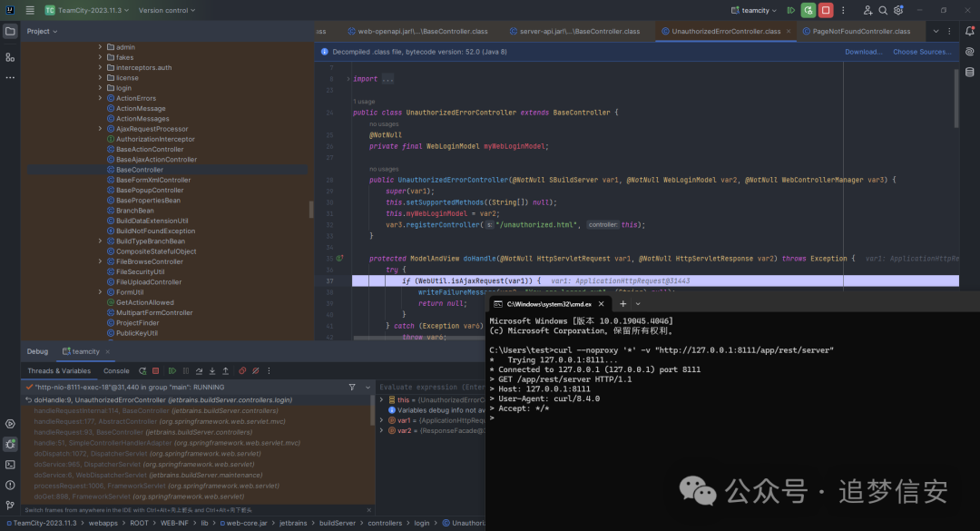This screenshot has width=980, height=531.
Task: Close cmd.exe tab in terminal window
Action: pyautogui.click(x=602, y=304)
